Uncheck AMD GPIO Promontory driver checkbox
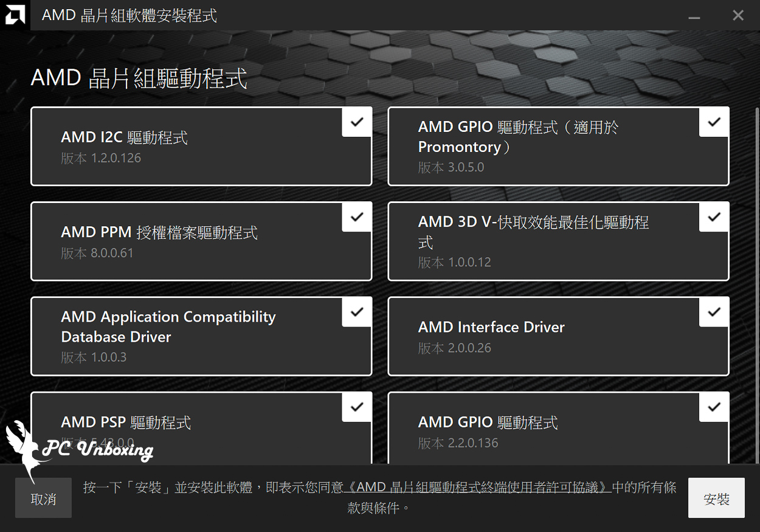Viewport: 760px width, 532px height. (714, 122)
